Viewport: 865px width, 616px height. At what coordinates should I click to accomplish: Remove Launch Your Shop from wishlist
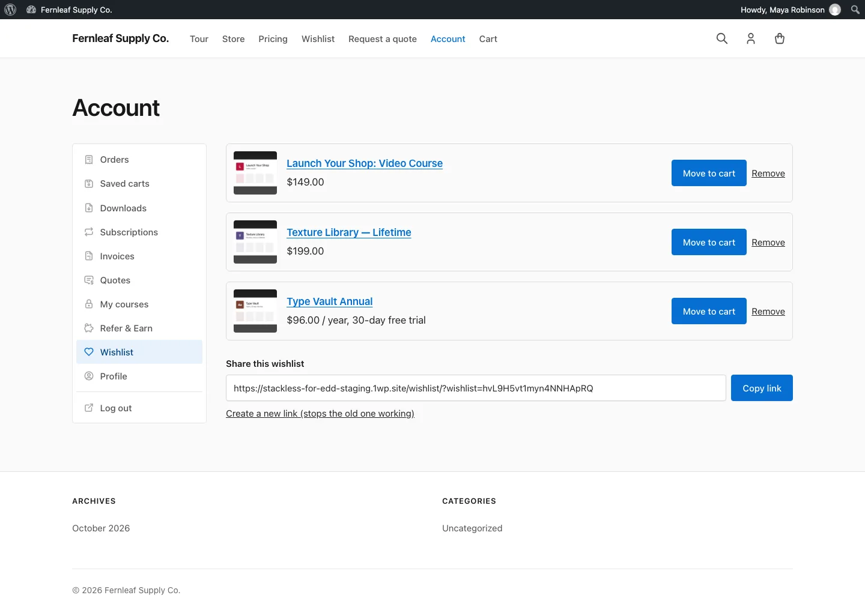768,174
